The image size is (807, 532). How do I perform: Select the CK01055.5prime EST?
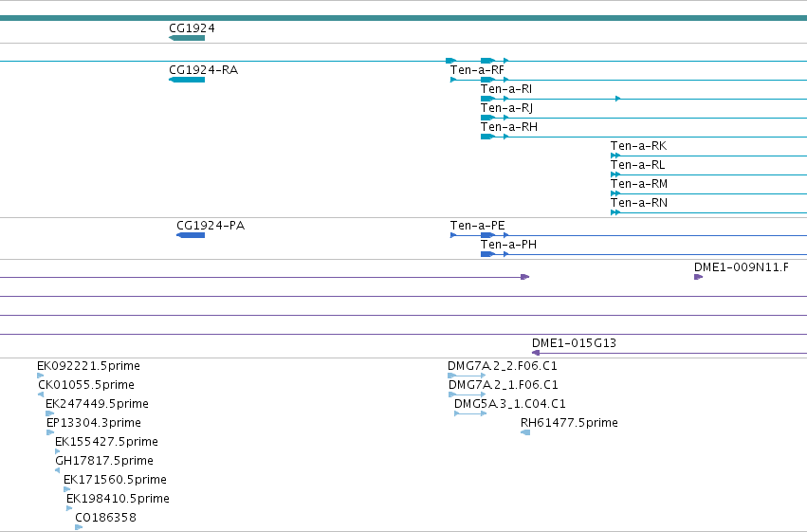pyautogui.click(x=86, y=385)
